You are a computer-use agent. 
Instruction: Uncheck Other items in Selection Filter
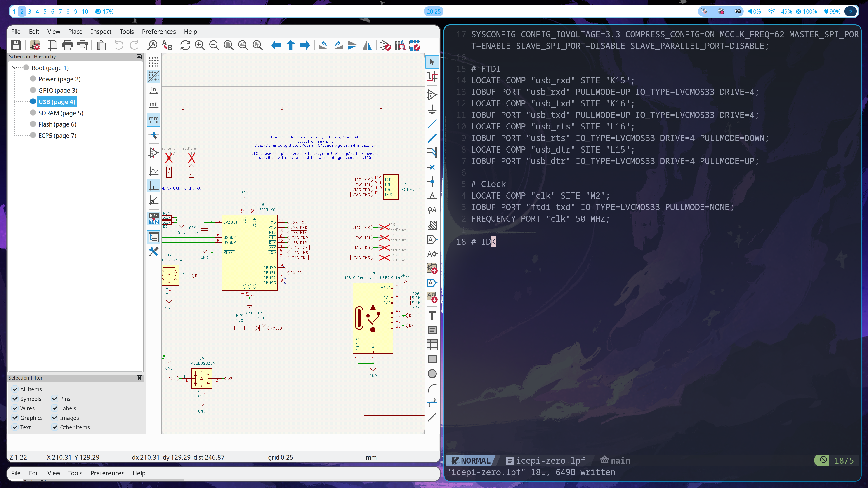click(x=54, y=427)
